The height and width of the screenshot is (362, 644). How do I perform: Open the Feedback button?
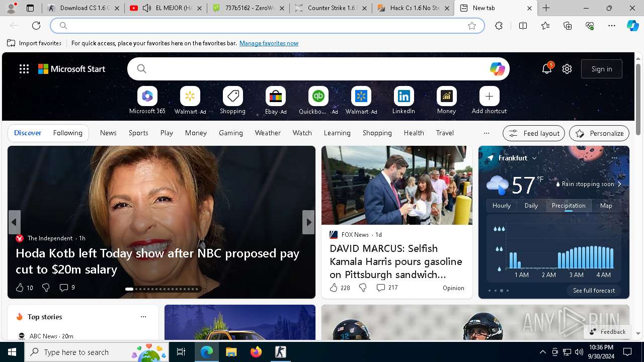click(x=608, y=332)
